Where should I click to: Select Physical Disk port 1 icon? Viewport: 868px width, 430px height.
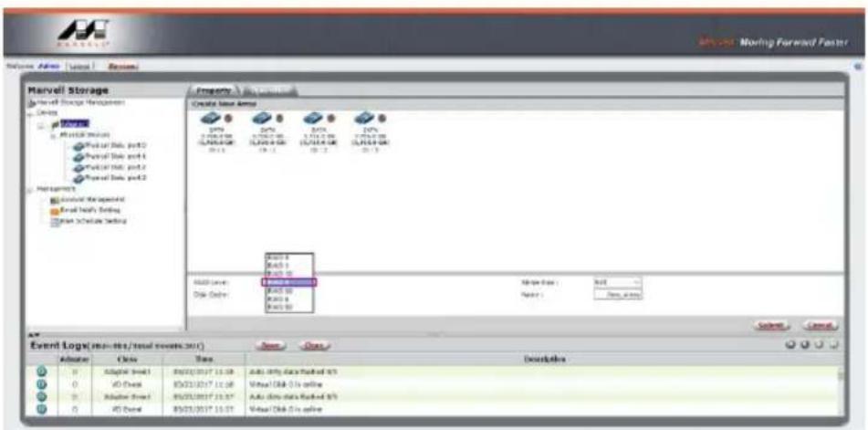[x=78, y=157]
